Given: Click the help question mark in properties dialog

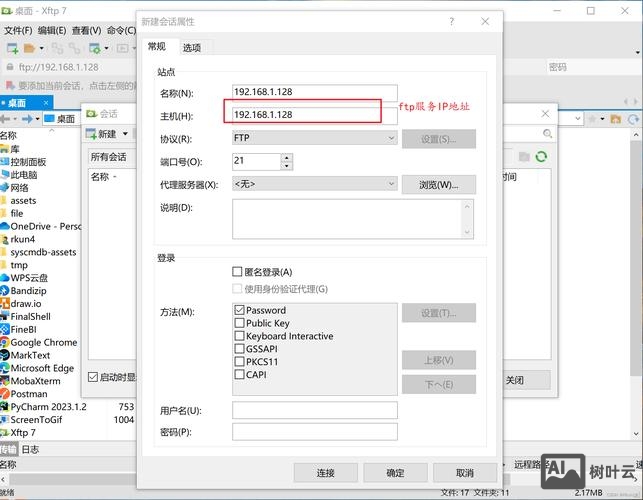Looking at the screenshot, I should [x=451, y=21].
